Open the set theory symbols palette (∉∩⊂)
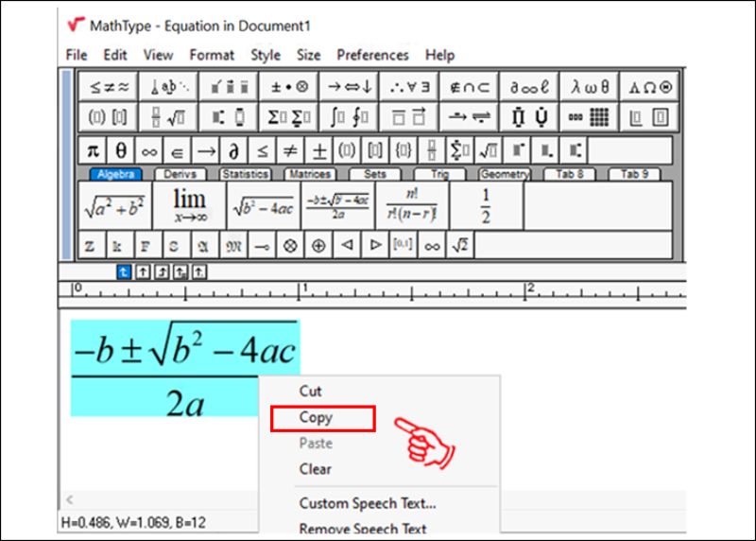This screenshot has height=541, width=756. pos(469,87)
